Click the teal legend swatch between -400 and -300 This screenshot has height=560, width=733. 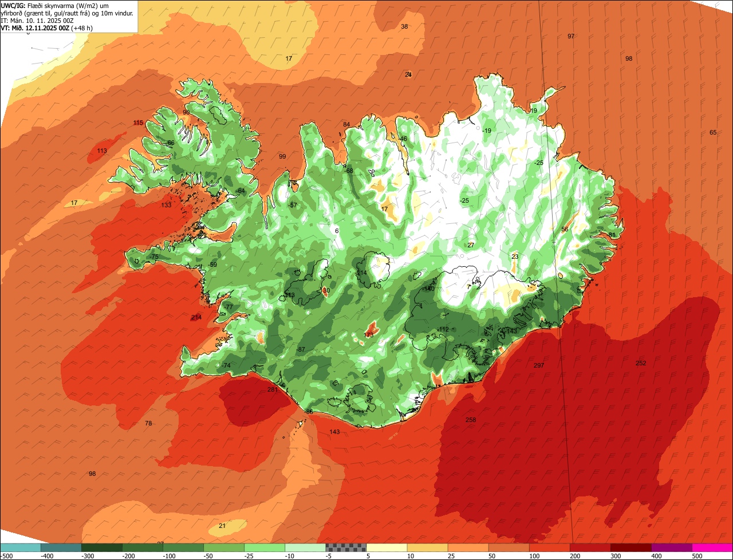tap(61, 547)
